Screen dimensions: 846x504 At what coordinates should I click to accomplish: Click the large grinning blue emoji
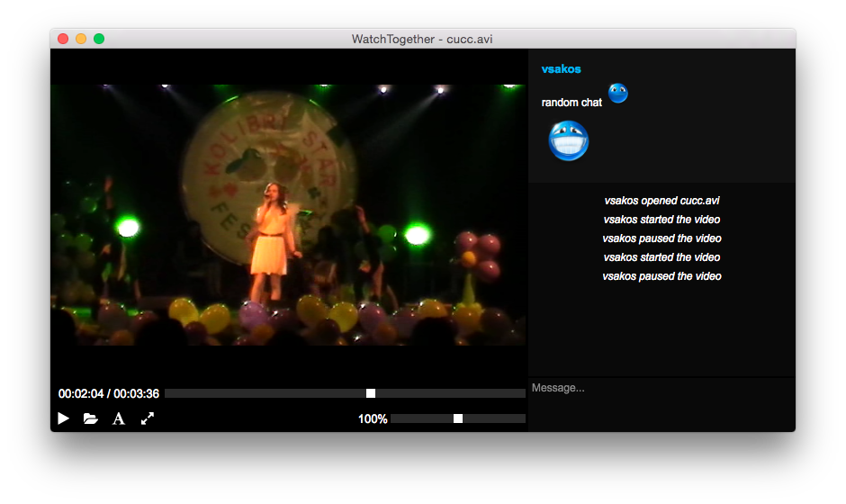569,141
